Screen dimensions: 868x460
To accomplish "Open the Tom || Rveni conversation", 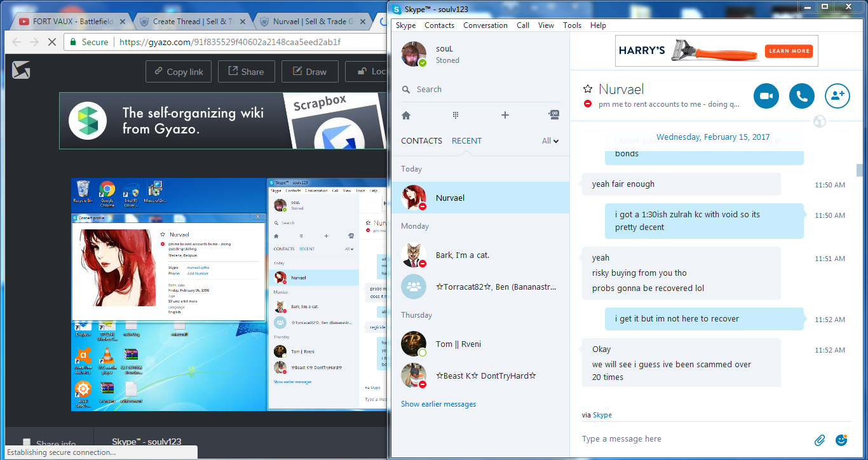I will 480,344.
